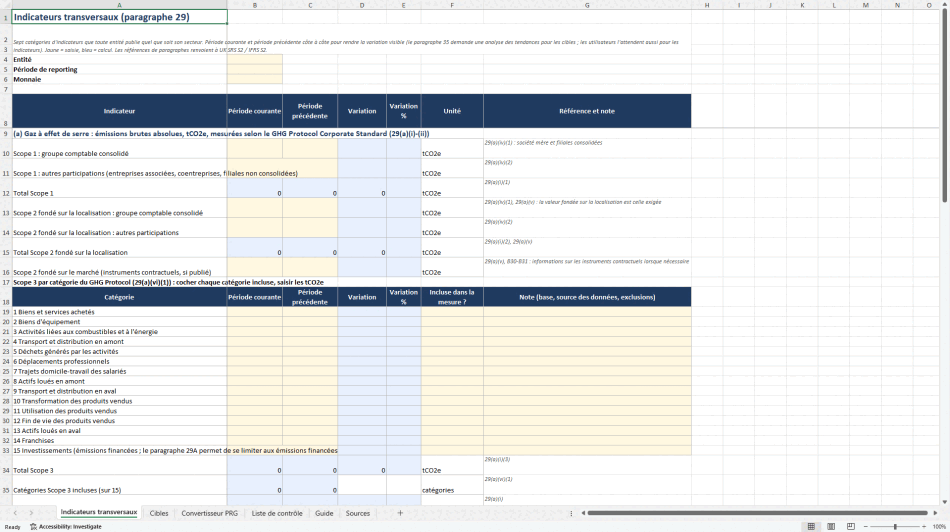Viewport: 950px width, 532px height.
Task: Click scroll right arrow on horizontal scrollbar
Action: (935, 513)
